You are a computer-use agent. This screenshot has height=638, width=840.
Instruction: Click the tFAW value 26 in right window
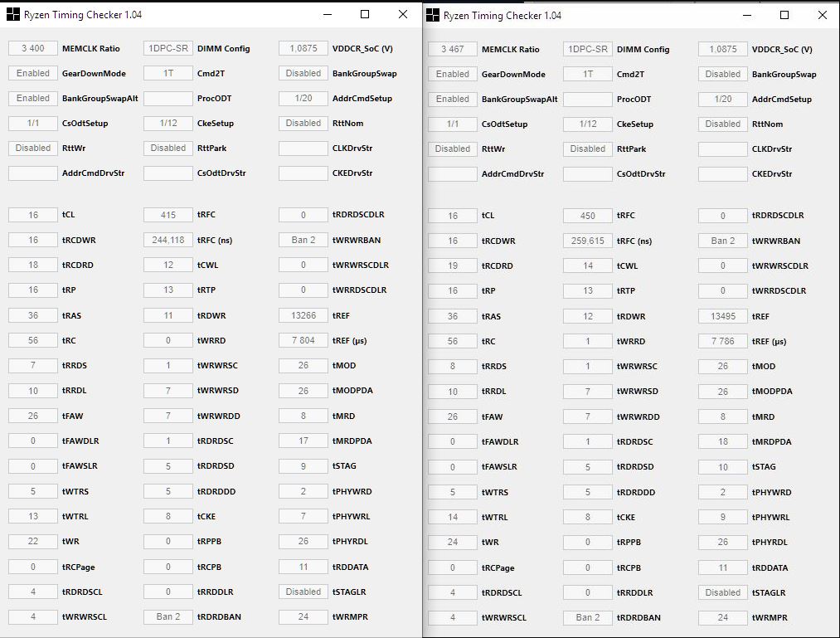pyautogui.click(x=452, y=416)
